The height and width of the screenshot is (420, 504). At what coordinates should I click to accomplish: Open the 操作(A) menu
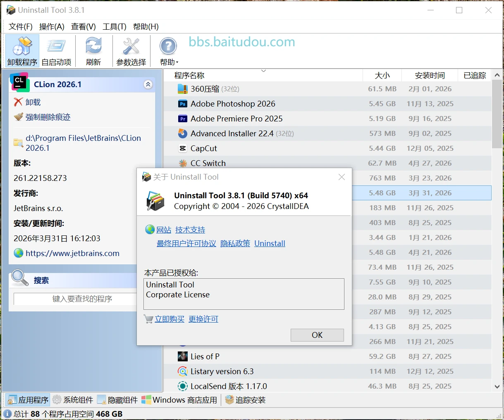[52, 26]
